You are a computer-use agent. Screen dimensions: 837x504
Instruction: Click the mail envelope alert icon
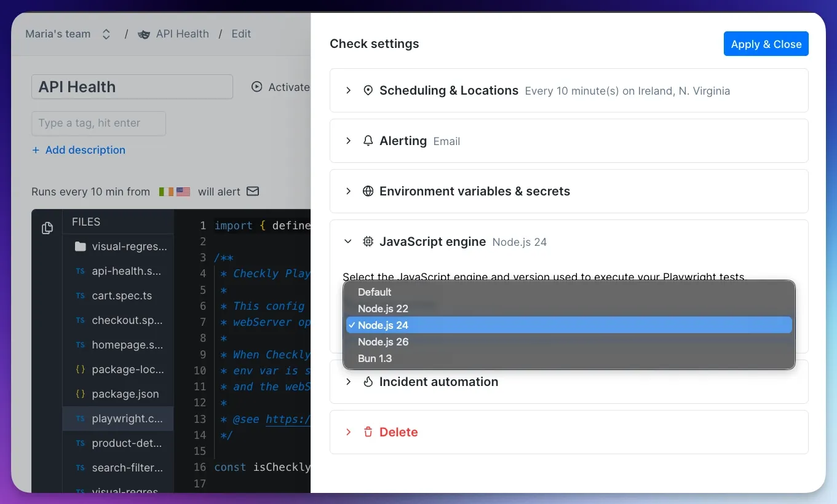pyautogui.click(x=253, y=191)
